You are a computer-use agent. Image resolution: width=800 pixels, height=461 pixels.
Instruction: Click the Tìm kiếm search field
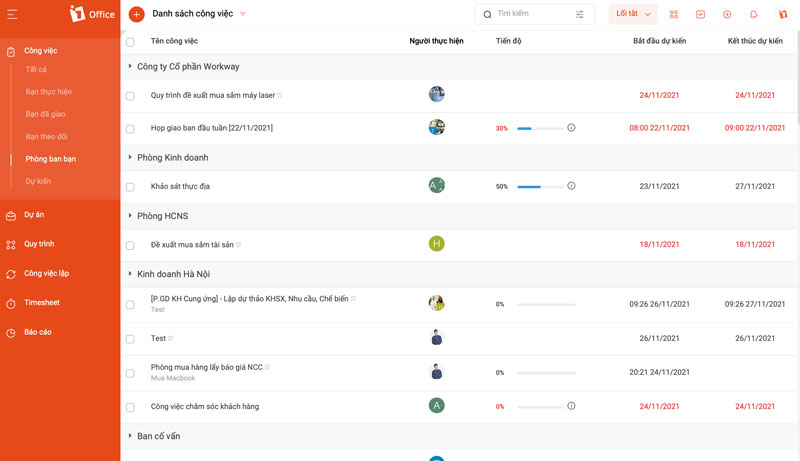[x=534, y=14]
